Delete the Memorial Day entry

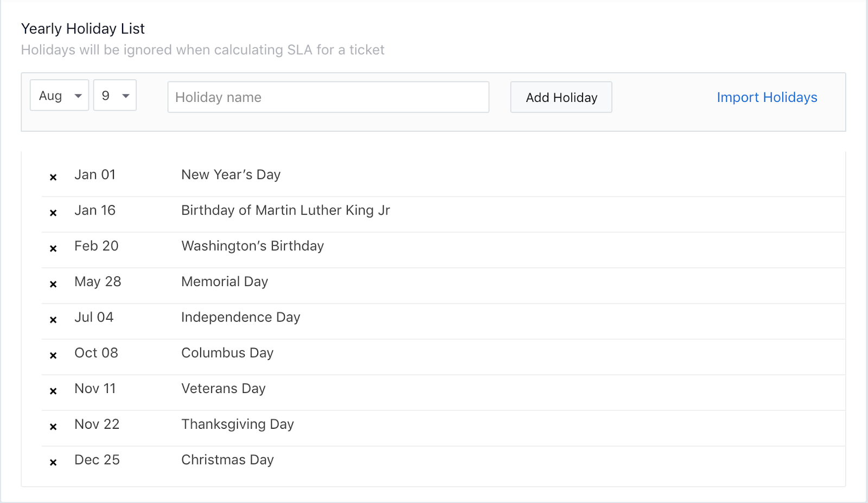[53, 284]
